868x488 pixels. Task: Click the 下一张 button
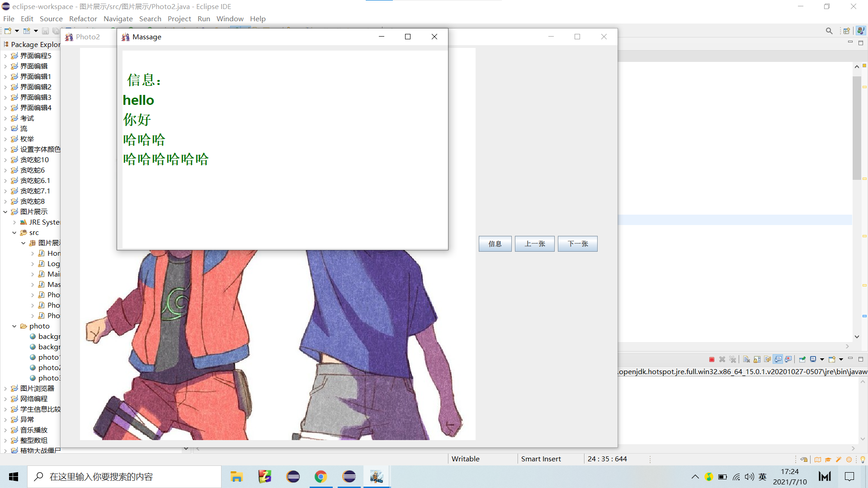[x=577, y=244]
